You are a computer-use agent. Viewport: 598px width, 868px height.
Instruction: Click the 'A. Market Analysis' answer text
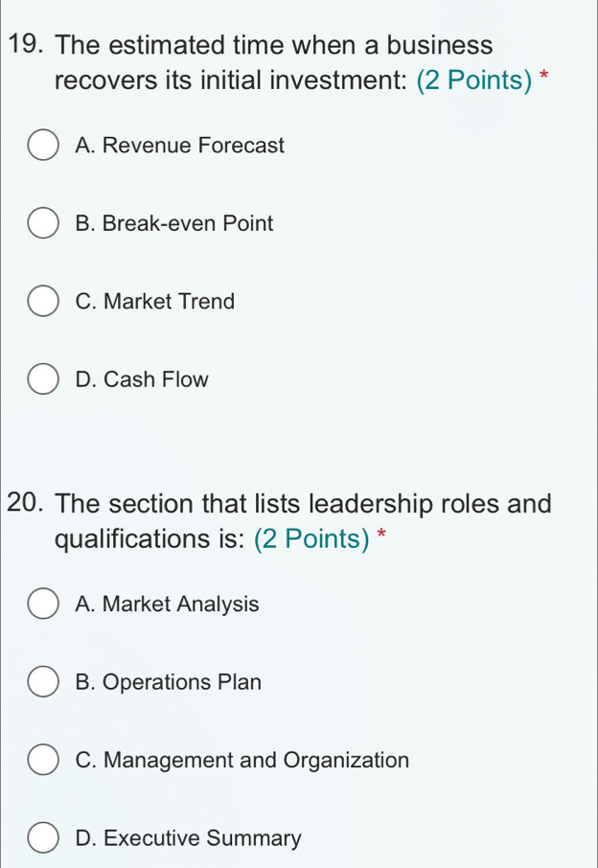(167, 604)
